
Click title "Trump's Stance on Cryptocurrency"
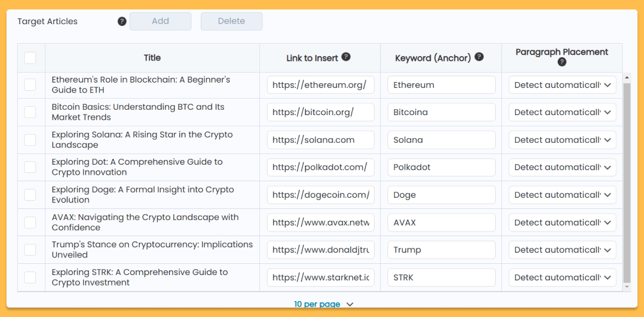point(152,250)
